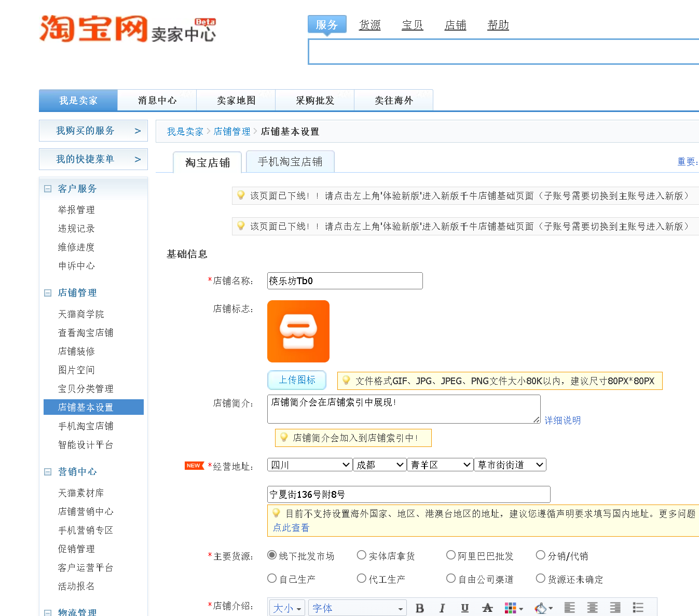Open 图片空间 in the sidebar
This screenshot has width=699, height=616.
(77, 370)
